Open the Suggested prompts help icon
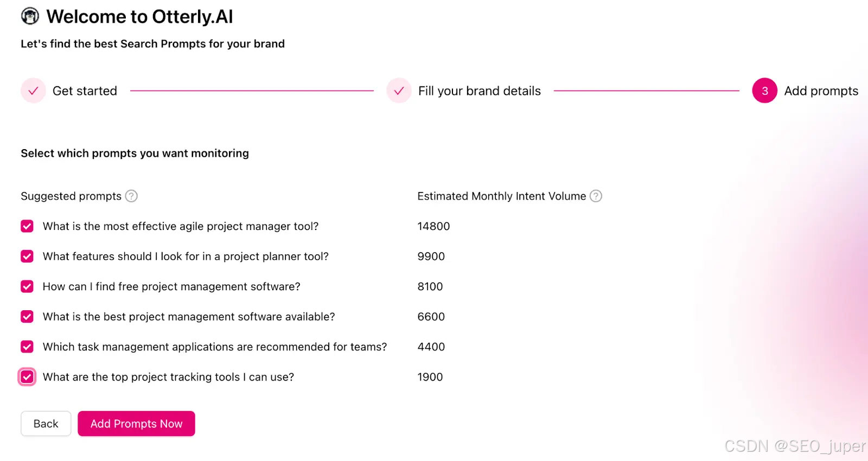This screenshot has width=868, height=461. (131, 196)
